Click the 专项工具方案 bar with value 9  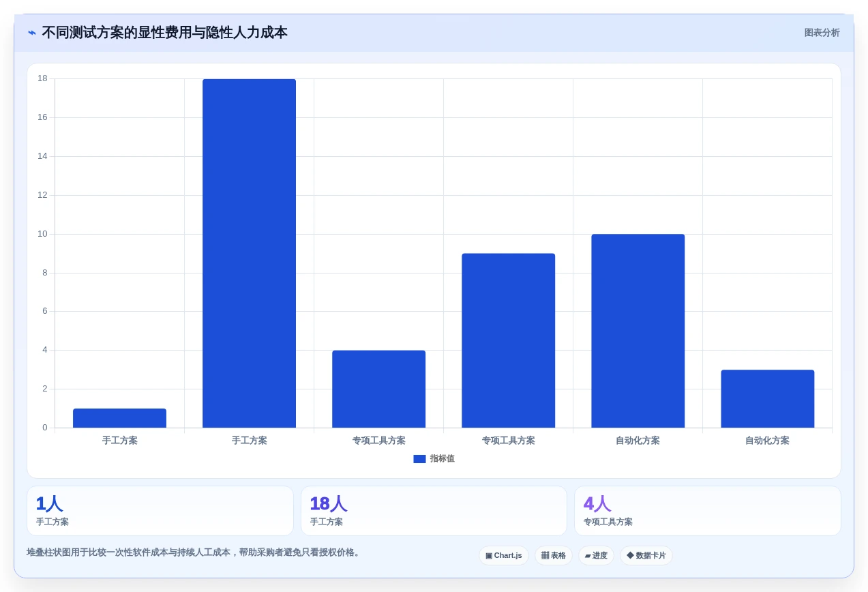[508, 341]
